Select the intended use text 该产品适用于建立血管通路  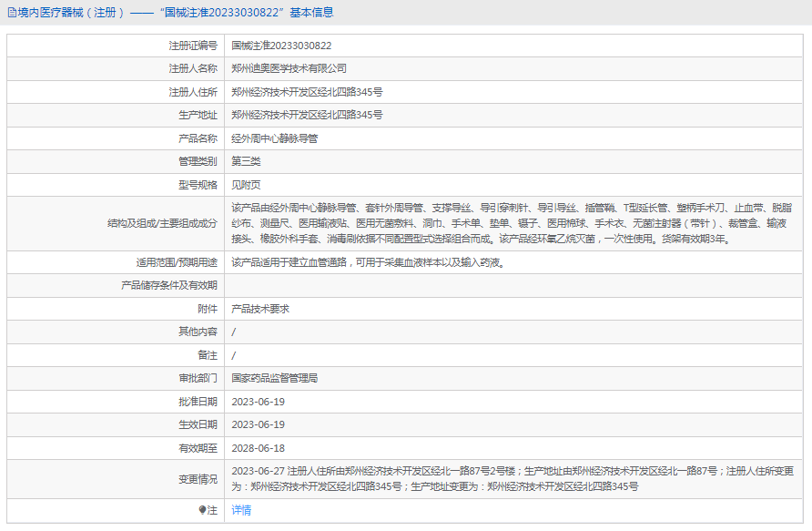(x=289, y=262)
